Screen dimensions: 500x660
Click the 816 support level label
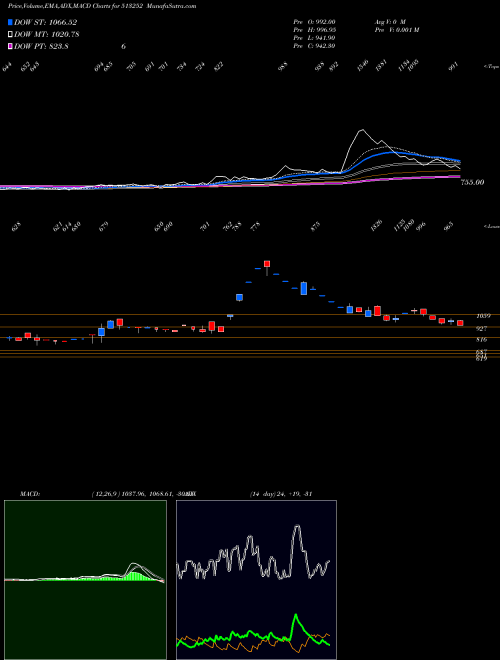[482, 339]
